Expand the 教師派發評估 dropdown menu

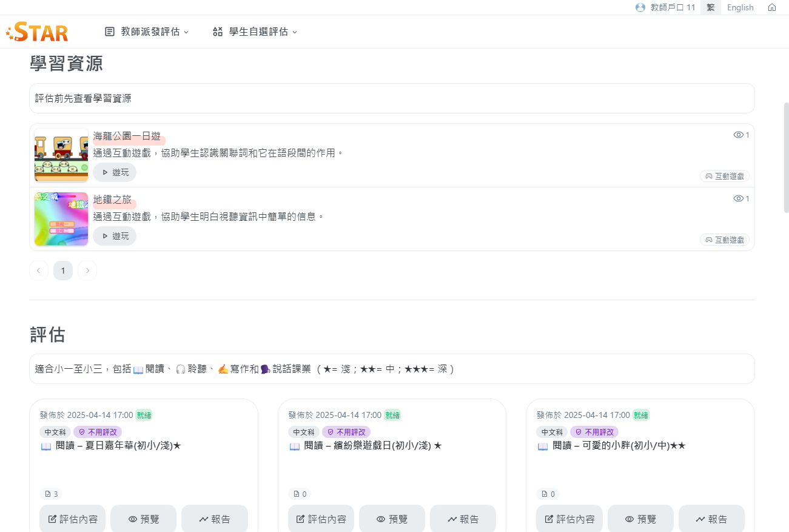[147, 32]
